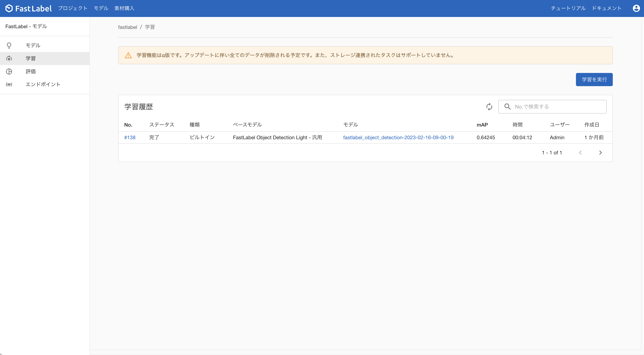The height and width of the screenshot is (355, 644).
Task: Click the ビルトイン type cell
Action: 202,138
